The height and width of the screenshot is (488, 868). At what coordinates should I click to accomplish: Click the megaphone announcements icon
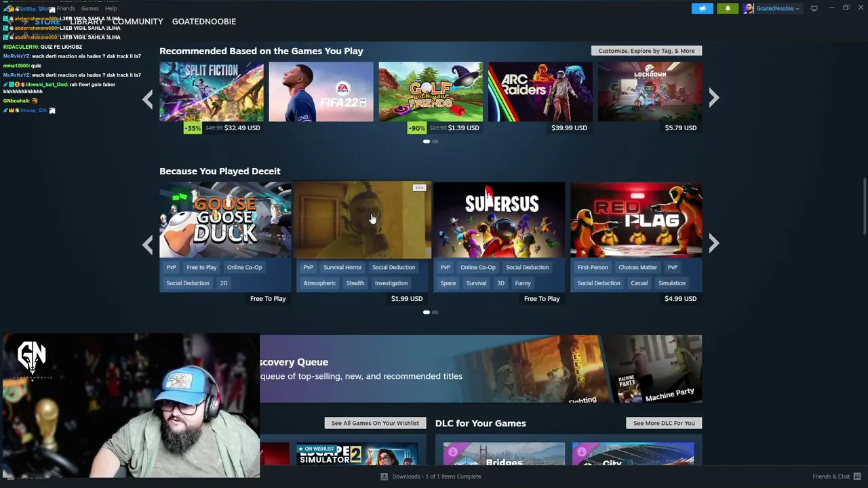pos(703,8)
